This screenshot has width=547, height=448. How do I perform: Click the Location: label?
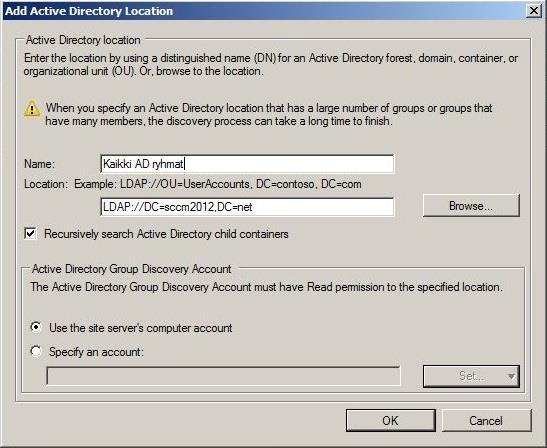(x=46, y=184)
